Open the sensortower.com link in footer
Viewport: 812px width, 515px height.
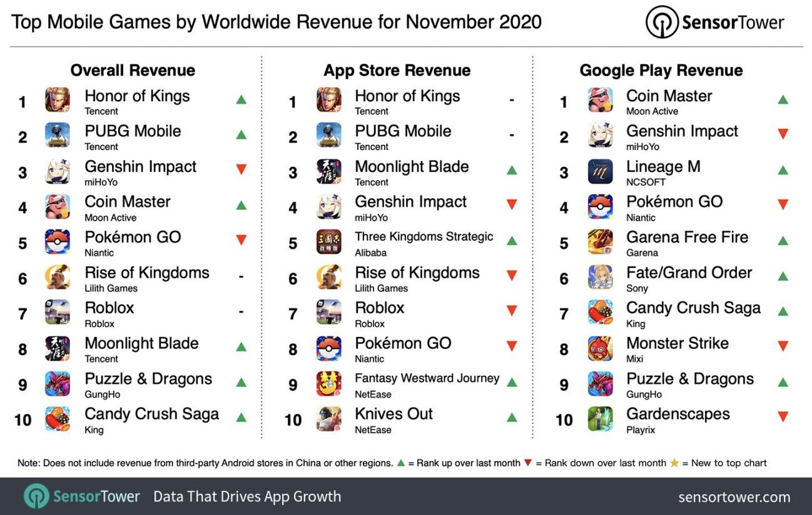[734, 497]
